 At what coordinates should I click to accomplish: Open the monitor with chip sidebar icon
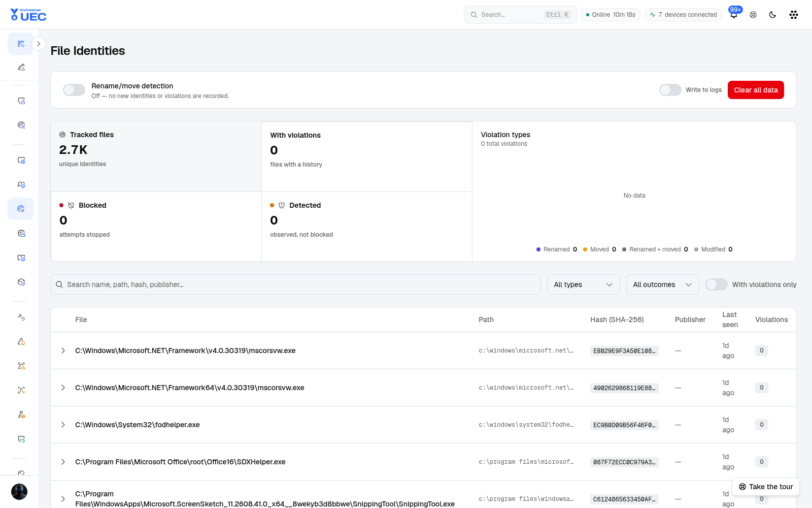tap(21, 161)
